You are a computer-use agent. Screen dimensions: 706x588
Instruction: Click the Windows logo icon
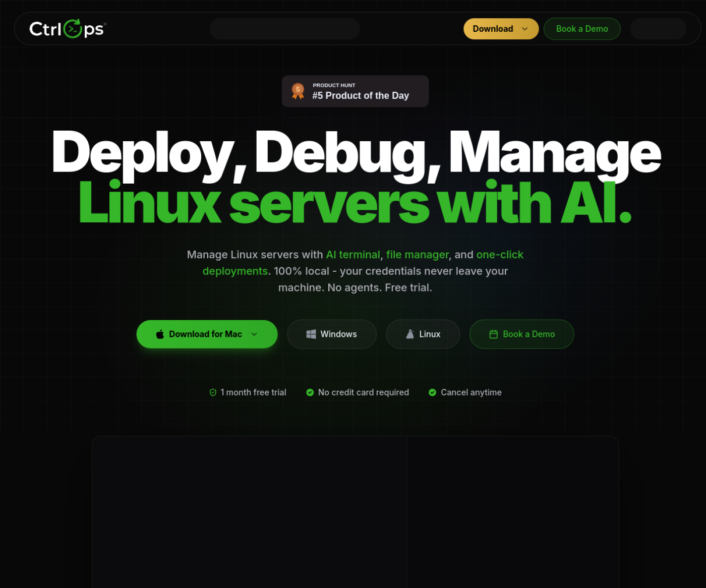point(311,334)
